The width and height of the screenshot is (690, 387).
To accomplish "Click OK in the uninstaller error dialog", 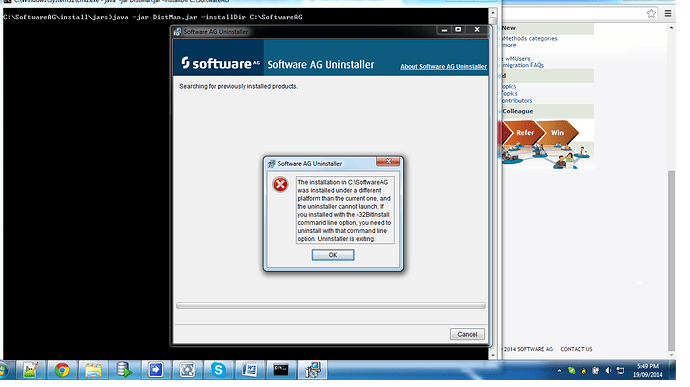I will click(x=333, y=255).
